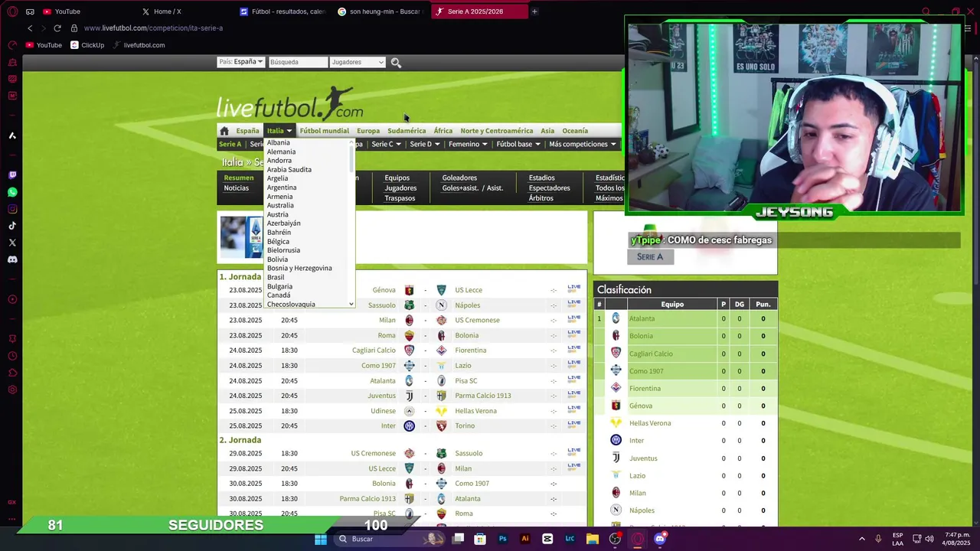Open Discord from the taskbar

click(x=660, y=539)
